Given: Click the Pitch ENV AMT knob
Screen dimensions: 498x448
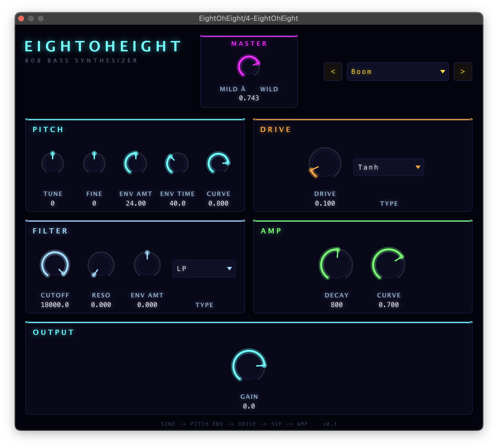Looking at the screenshot, I should 136,163.
